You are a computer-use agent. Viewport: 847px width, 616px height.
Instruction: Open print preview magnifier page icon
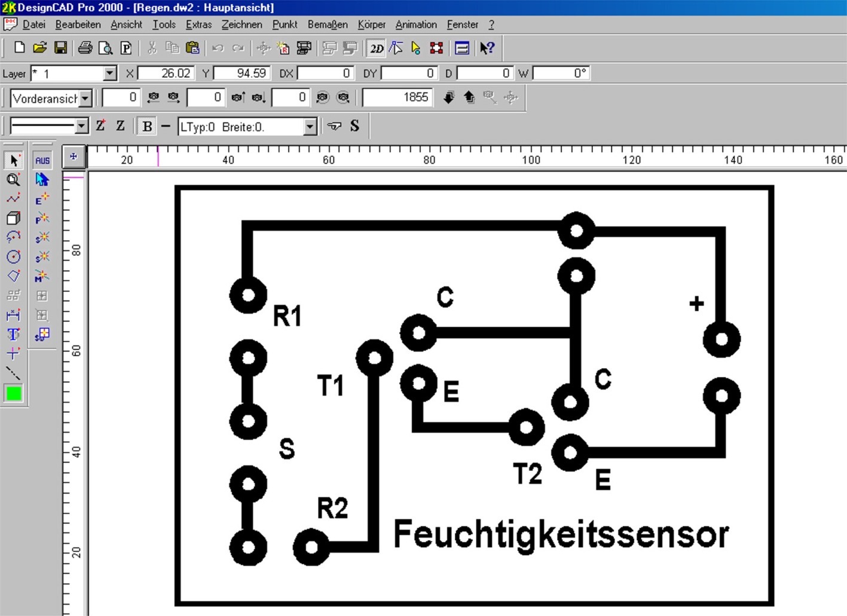coord(106,48)
